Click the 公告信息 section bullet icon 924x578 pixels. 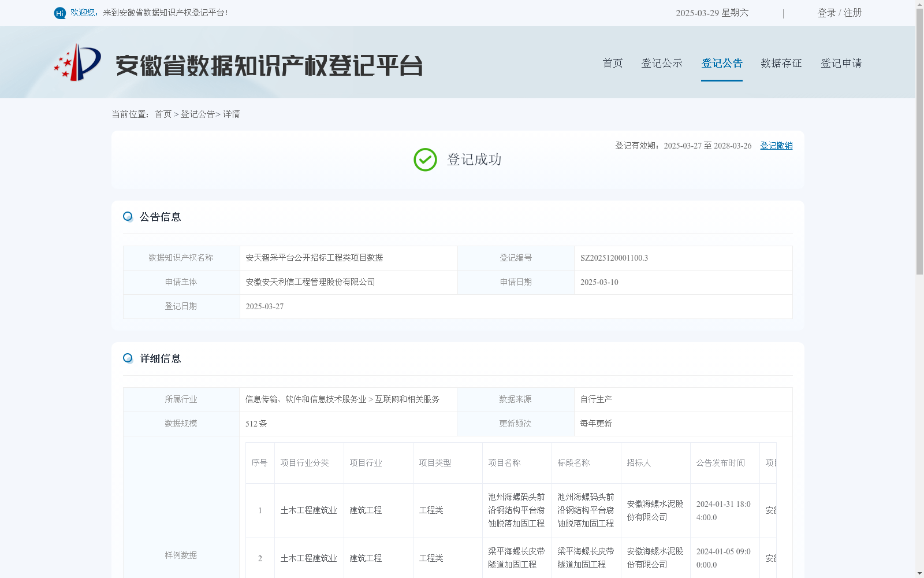tap(128, 217)
